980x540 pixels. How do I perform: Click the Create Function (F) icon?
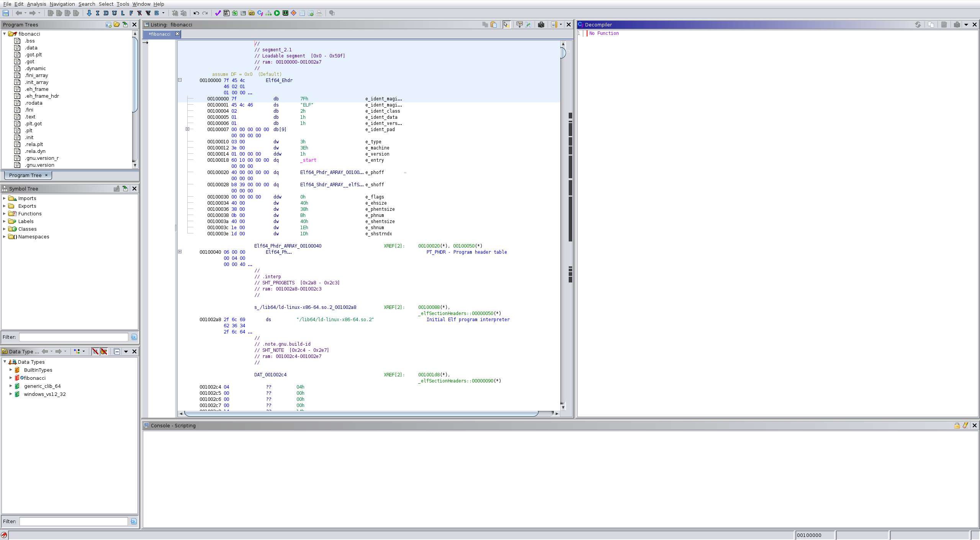click(x=131, y=13)
